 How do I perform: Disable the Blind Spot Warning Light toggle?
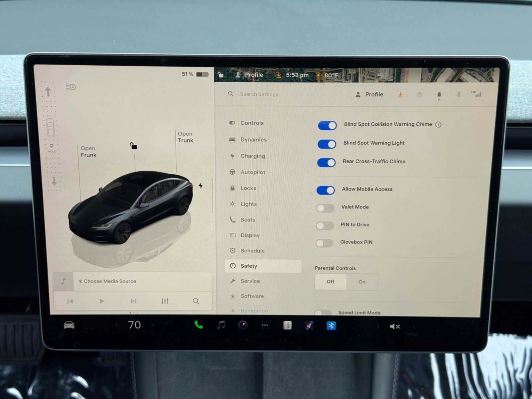[x=327, y=144]
